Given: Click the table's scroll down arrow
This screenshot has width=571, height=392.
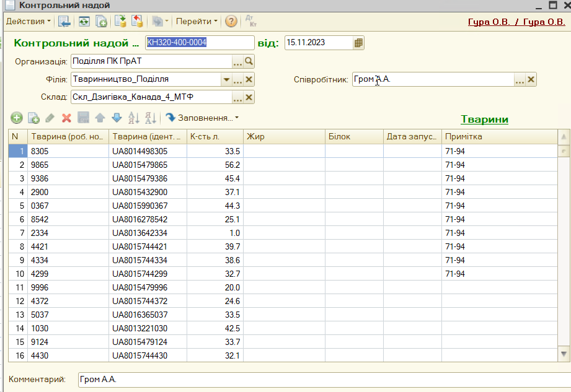Looking at the screenshot, I should (564, 354).
